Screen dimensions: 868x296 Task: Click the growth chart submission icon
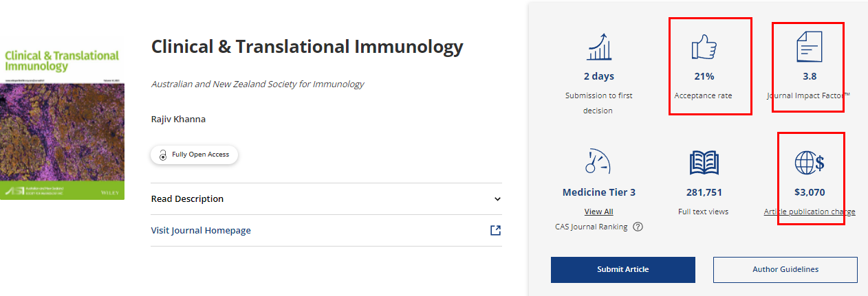pos(598,47)
